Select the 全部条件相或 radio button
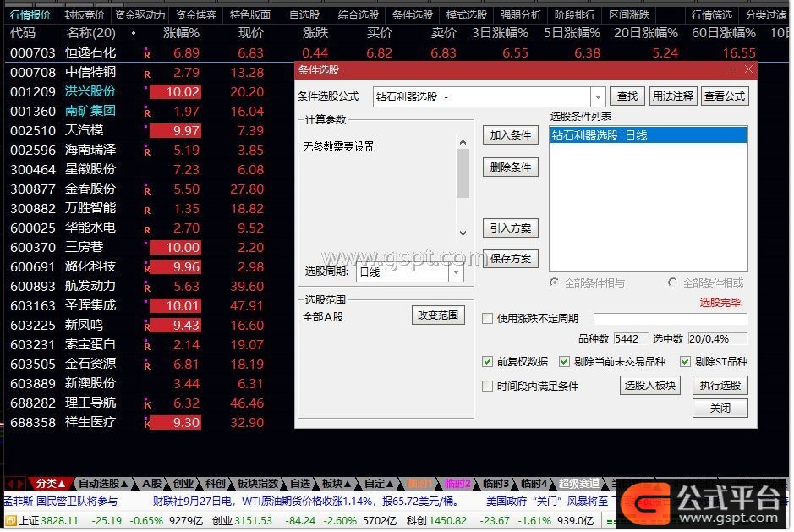The image size is (794, 532). [672, 282]
